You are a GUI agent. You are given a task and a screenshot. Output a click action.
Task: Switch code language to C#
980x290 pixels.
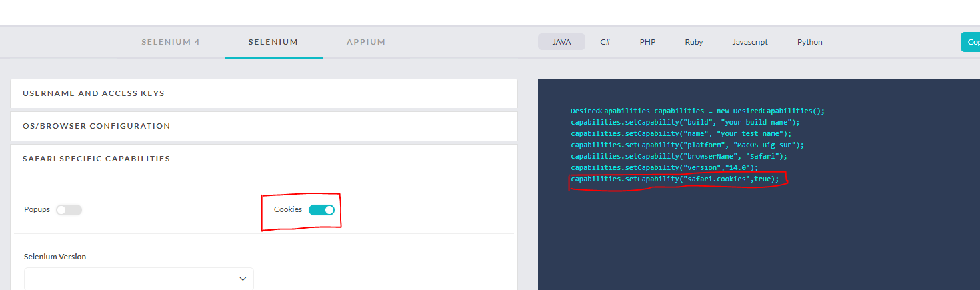(x=605, y=42)
